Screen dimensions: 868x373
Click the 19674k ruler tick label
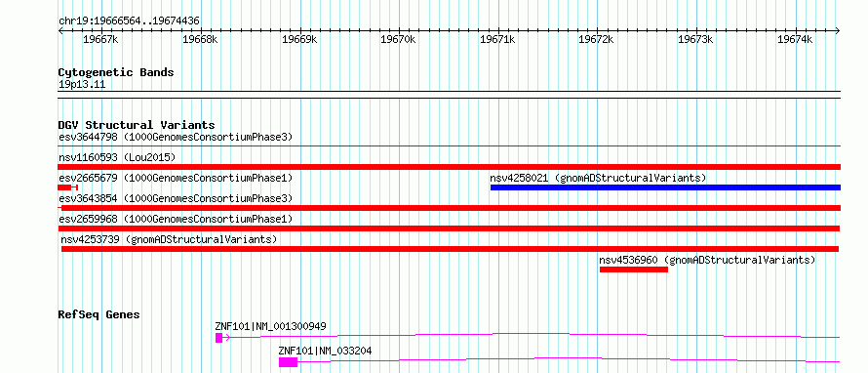(x=795, y=39)
